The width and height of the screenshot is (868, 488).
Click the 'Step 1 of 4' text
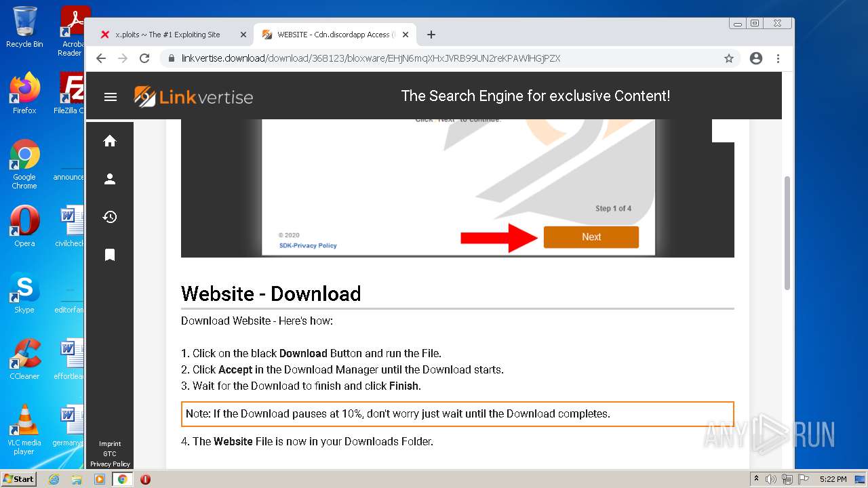point(613,208)
